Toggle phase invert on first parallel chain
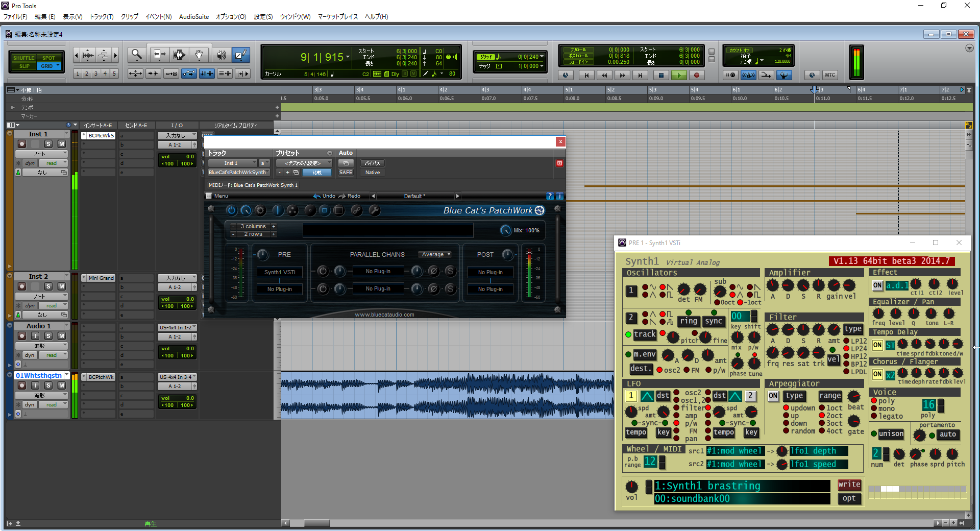This screenshot has width=980, height=531. click(433, 271)
